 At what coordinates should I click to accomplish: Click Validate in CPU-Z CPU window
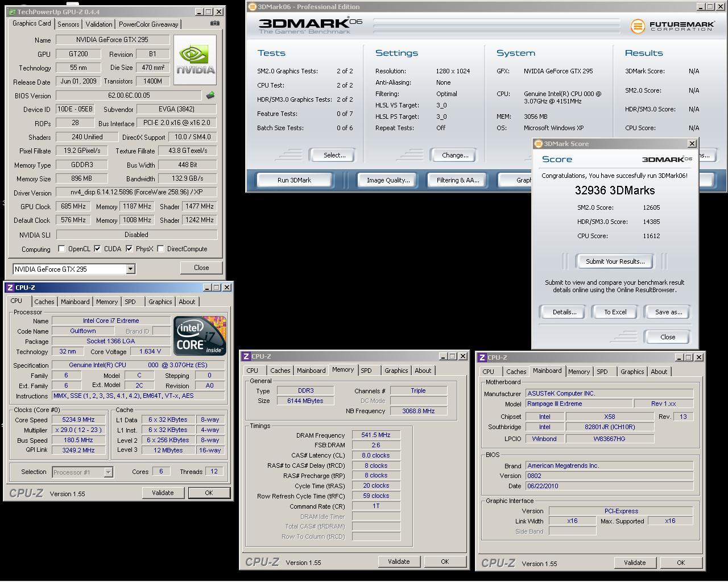point(163,493)
